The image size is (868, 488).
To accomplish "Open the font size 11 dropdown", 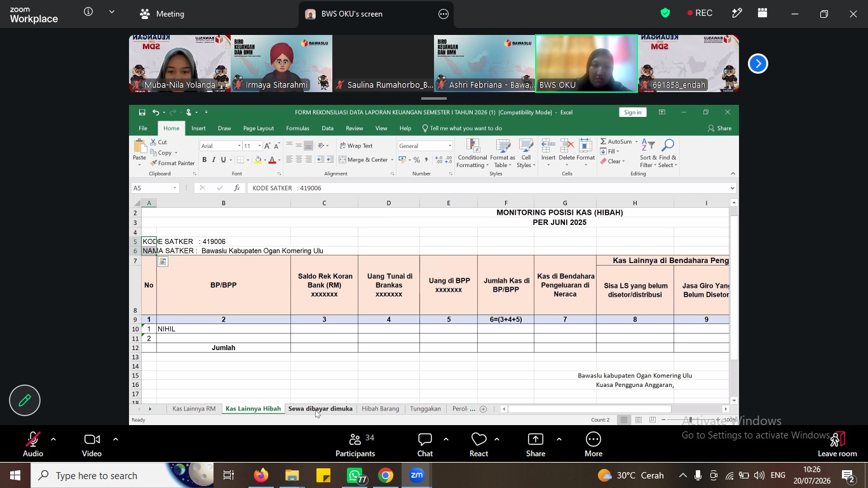I will [259, 146].
